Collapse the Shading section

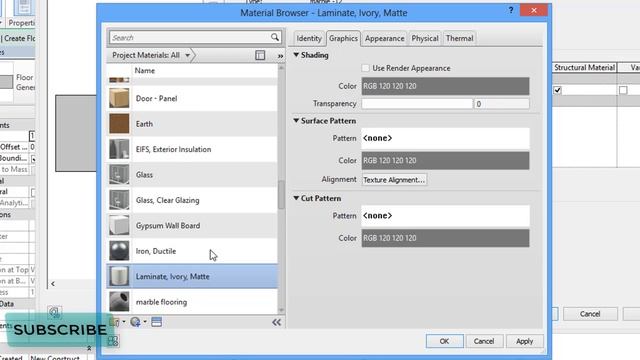296,55
